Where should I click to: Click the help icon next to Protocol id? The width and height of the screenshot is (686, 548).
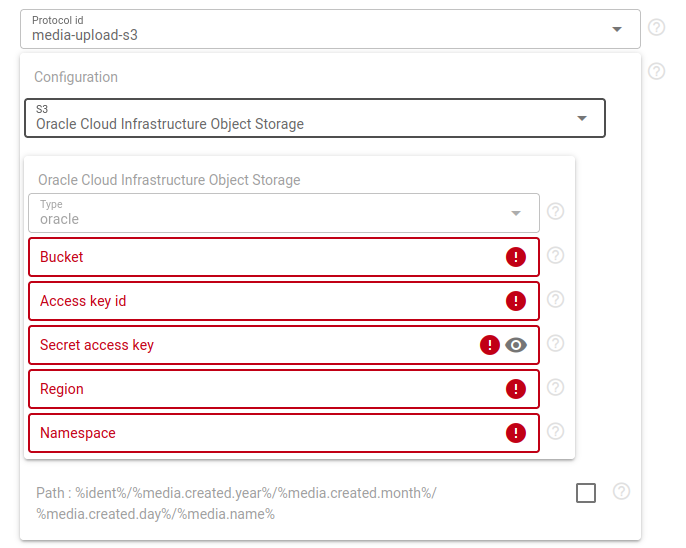click(656, 27)
